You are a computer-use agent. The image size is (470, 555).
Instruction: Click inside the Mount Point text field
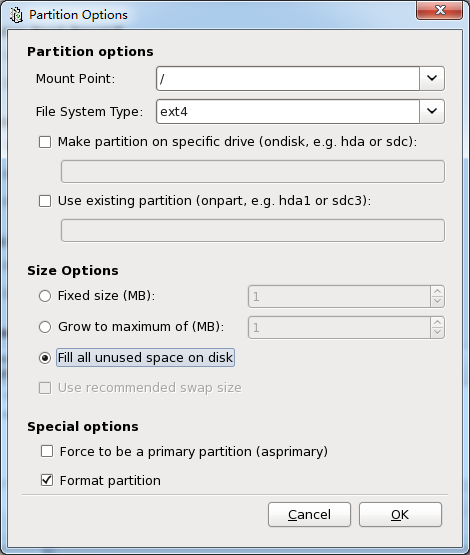coord(288,78)
